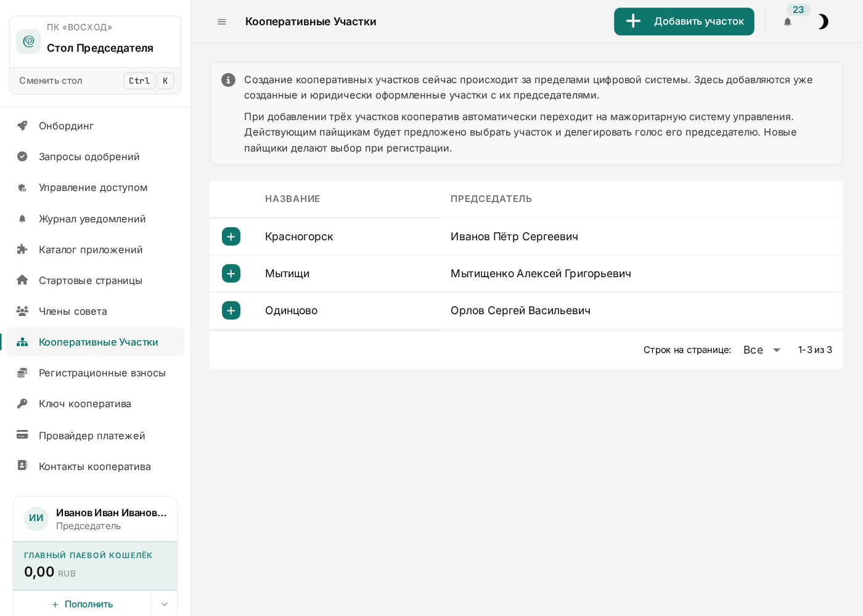
Task: Select the Иванов Пётр Сергеевич cell
Action: tap(514, 237)
